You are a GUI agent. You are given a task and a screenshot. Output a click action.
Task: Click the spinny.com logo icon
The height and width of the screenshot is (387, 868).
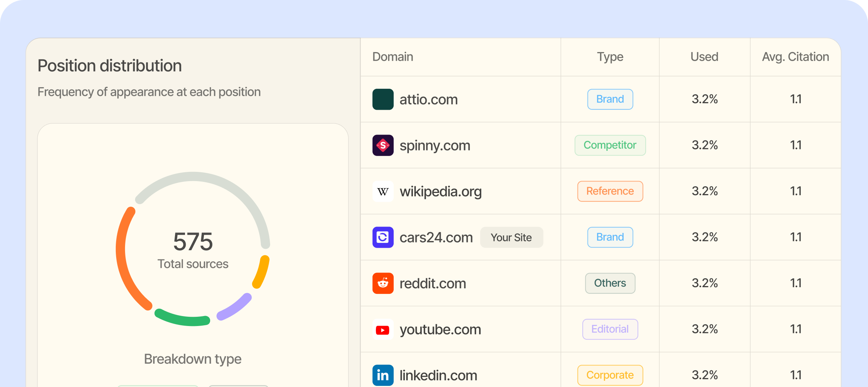[x=383, y=145]
